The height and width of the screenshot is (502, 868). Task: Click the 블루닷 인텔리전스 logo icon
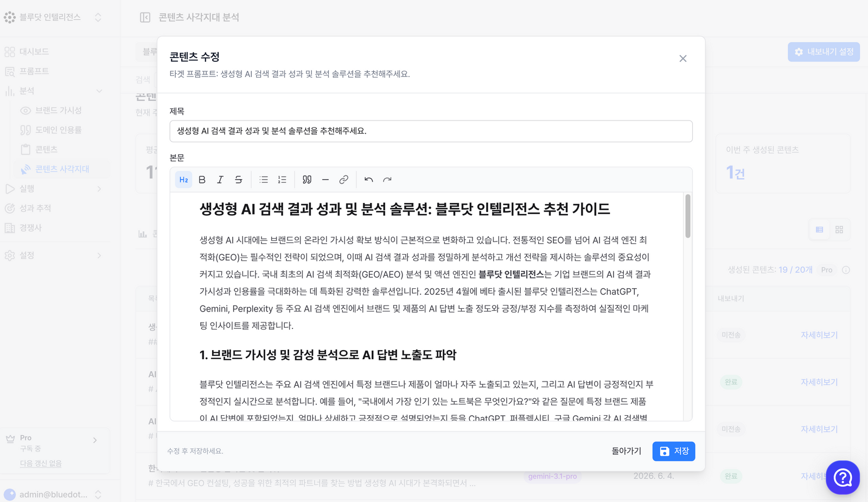[x=10, y=17]
